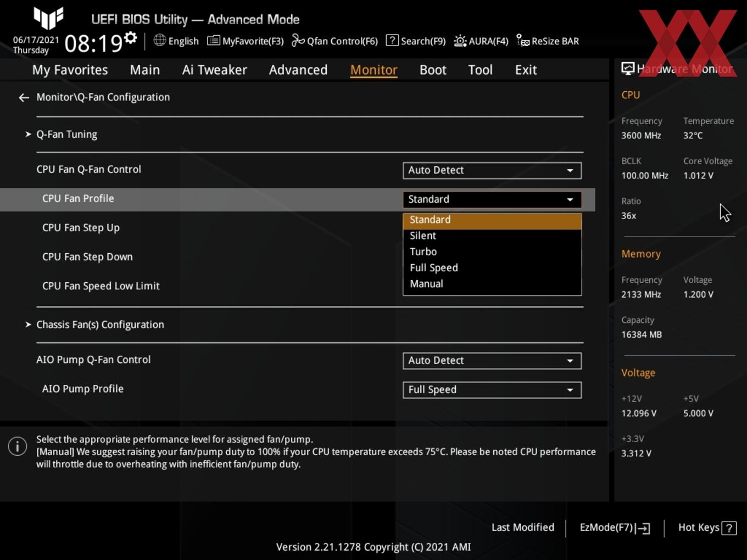Screen dimensions: 747x560
Task: Open AIO Pump Q-Fan Control dropdown
Action: tap(492, 361)
